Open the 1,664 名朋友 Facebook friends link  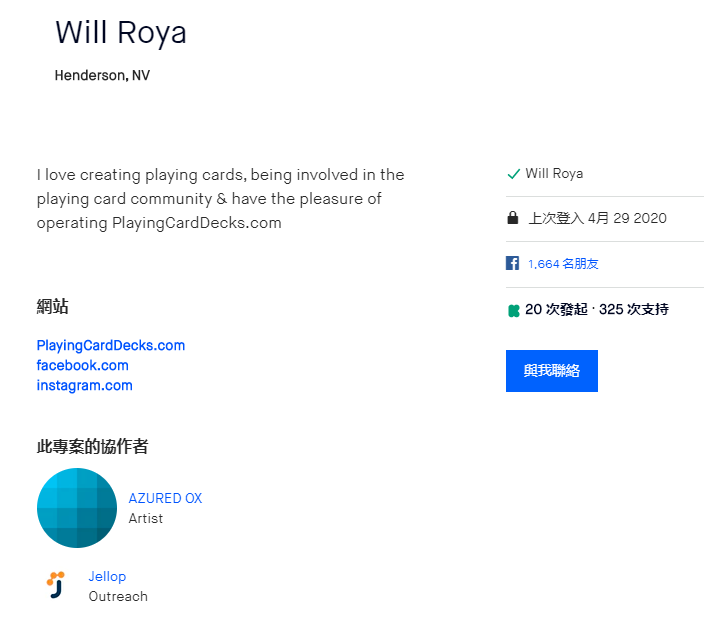[x=563, y=264]
